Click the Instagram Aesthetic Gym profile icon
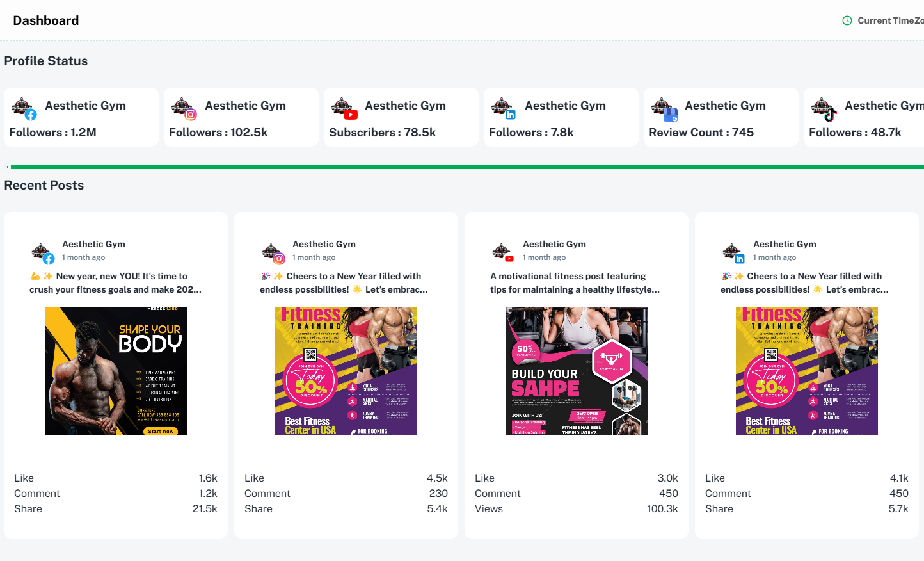This screenshot has width=924, height=561. pyautogui.click(x=184, y=108)
